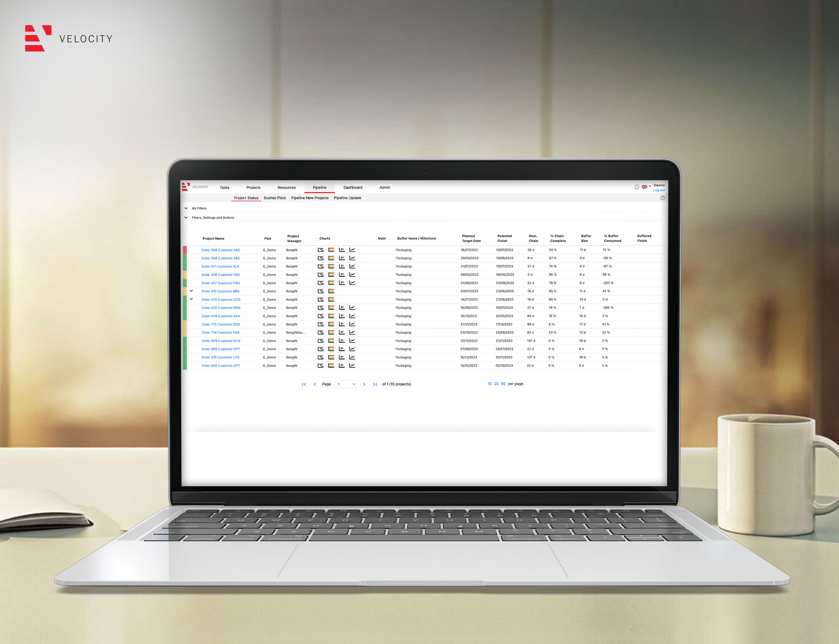839x644 pixels.
Task: Go to the next page
Action: (364, 384)
